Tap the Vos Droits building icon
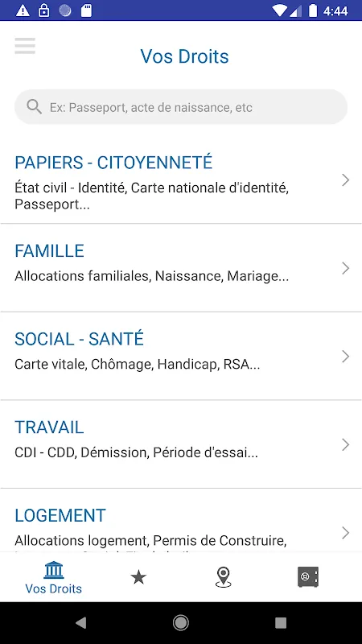Screen dimensions: 362x644 point(54,570)
